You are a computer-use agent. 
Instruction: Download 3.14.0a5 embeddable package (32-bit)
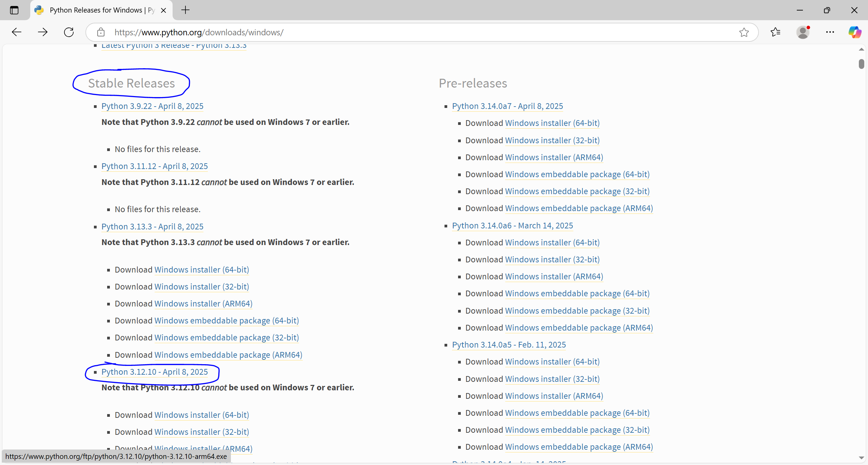tap(577, 430)
